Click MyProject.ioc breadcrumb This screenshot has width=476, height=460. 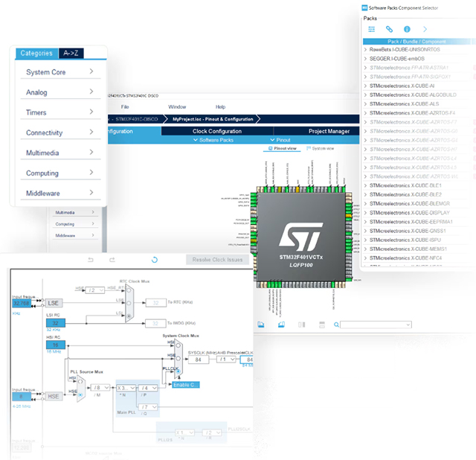tap(213, 119)
